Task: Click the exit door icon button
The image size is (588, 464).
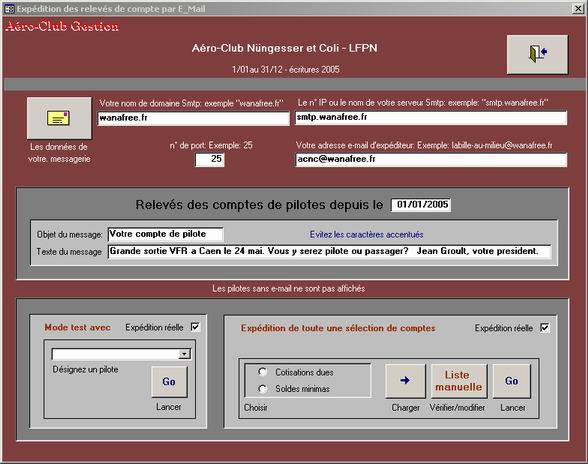Action: tap(537, 55)
